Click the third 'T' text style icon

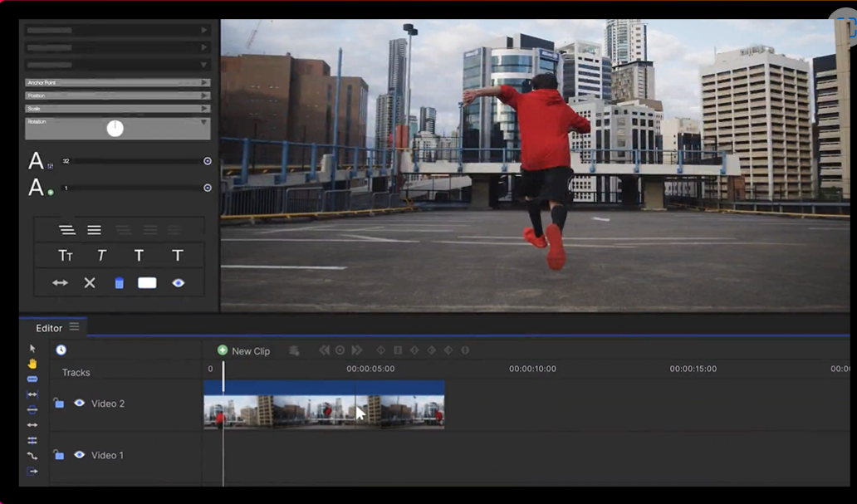click(x=139, y=255)
